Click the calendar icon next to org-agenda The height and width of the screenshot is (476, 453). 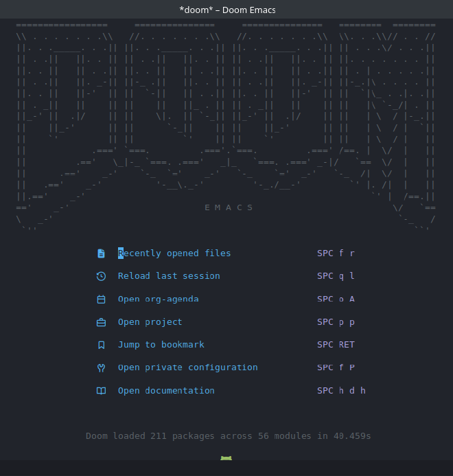101,299
